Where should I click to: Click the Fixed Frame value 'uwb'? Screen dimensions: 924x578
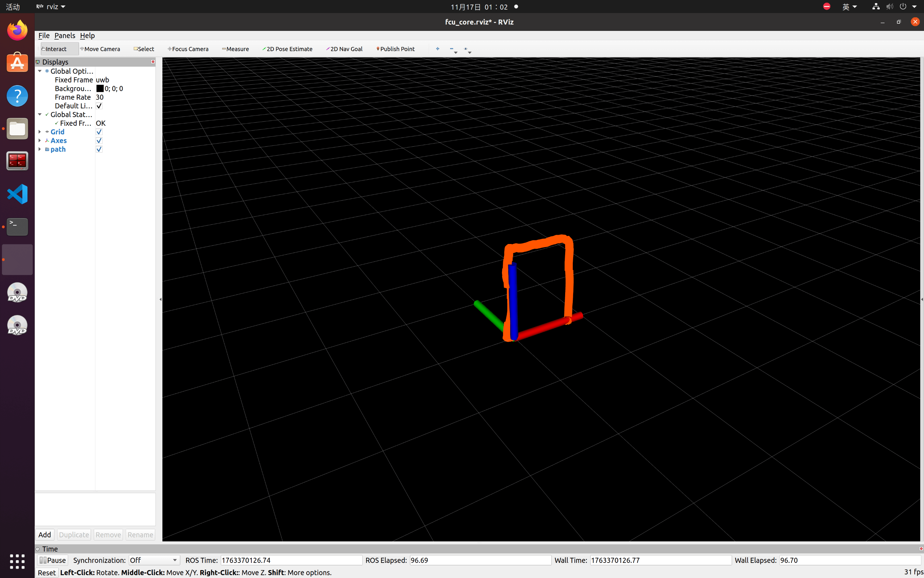pos(102,80)
